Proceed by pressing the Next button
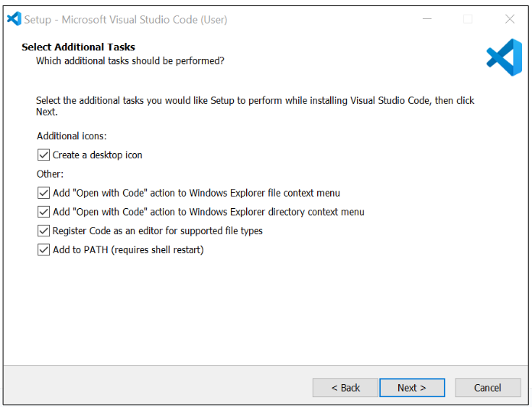 coord(412,388)
